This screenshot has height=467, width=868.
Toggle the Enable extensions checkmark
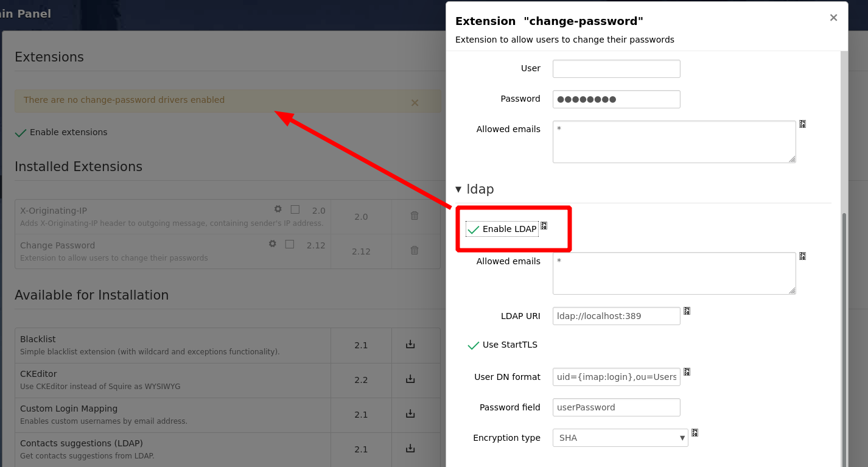point(20,132)
